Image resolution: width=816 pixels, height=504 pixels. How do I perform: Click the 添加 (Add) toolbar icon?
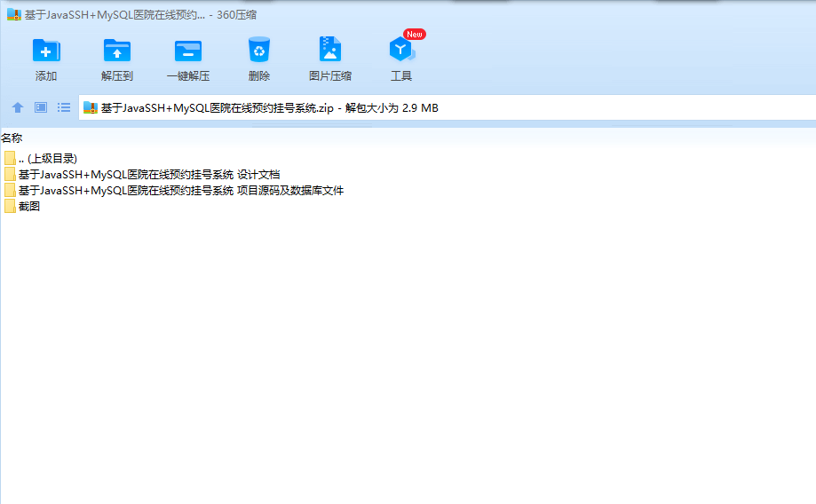pyautogui.click(x=46, y=51)
